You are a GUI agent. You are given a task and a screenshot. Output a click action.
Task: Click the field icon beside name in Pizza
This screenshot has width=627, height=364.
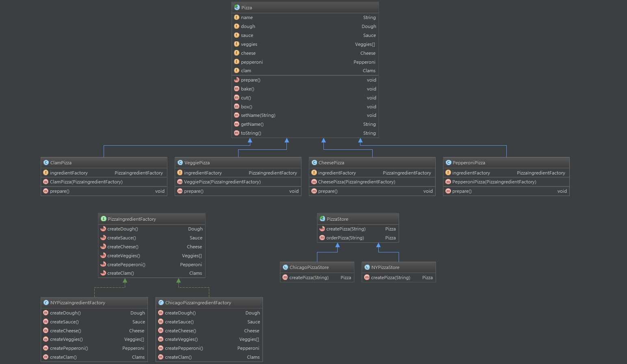pos(236,17)
